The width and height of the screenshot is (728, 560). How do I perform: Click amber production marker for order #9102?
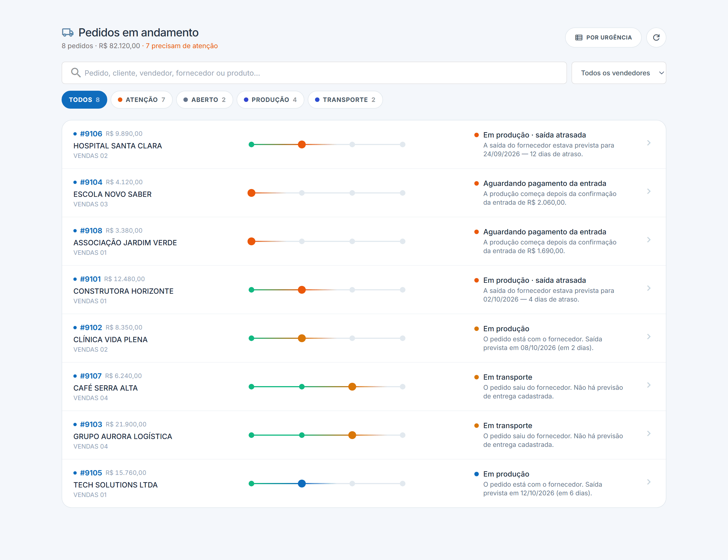[302, 338]
